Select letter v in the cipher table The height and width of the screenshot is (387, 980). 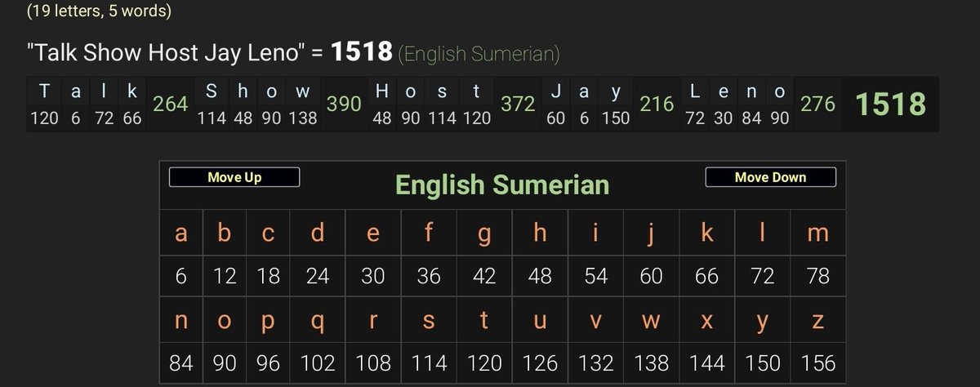tap(595, 322)
